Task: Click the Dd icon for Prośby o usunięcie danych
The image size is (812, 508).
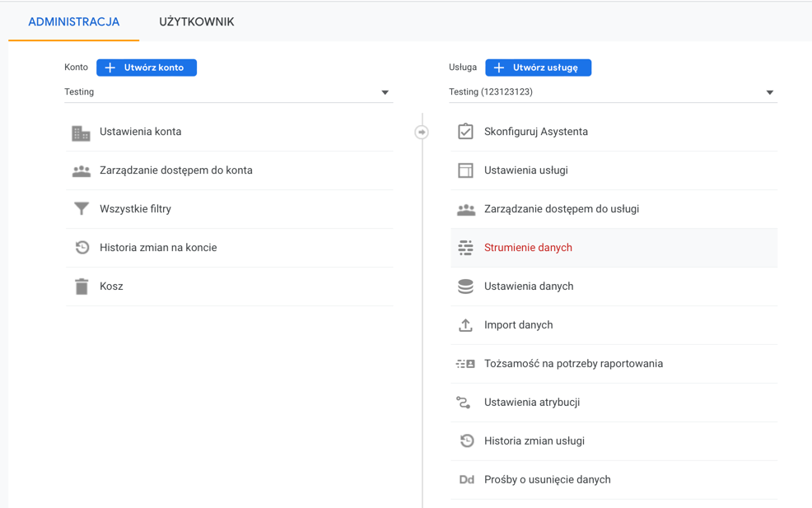Action: 467,479
